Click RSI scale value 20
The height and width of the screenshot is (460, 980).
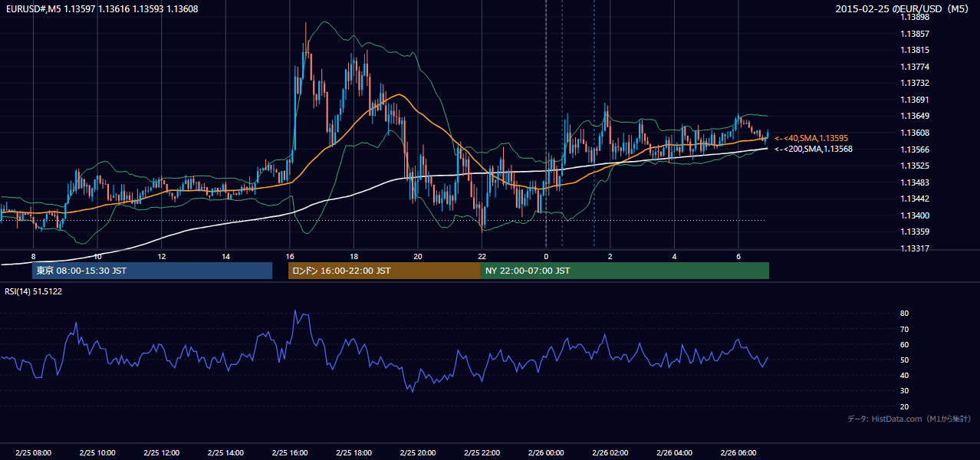905,406
